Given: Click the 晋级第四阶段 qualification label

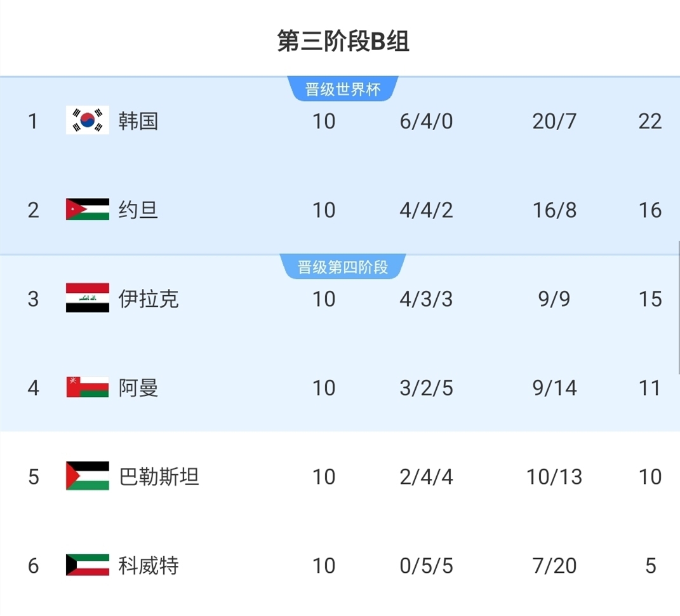Looking at the screenshot, I should 343,267.
